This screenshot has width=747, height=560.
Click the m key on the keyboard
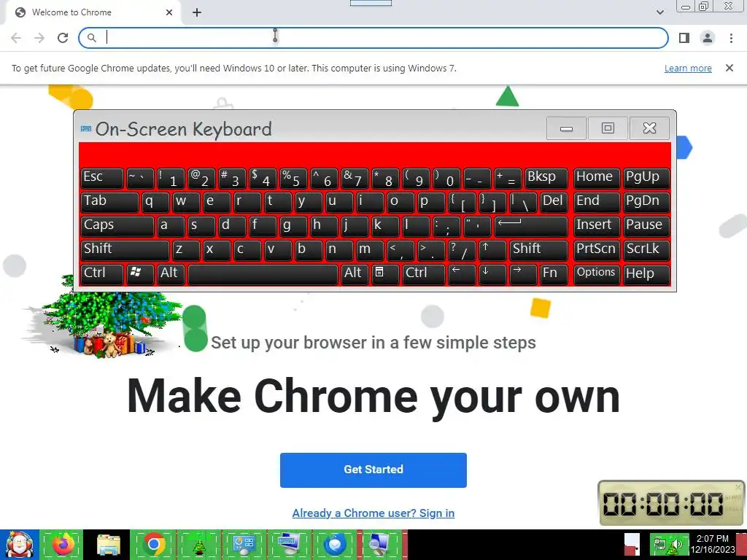[370, 251]
